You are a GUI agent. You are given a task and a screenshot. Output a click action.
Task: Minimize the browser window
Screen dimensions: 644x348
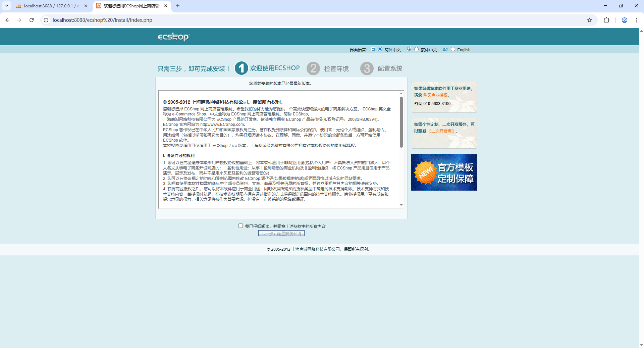(x=605, y=6)
